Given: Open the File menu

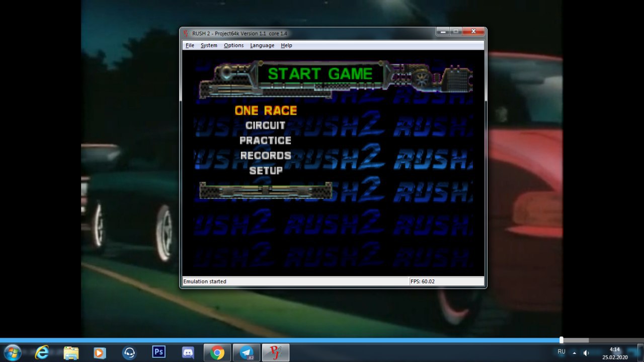Looking at the screenshot, I should [x=190, y=45].
